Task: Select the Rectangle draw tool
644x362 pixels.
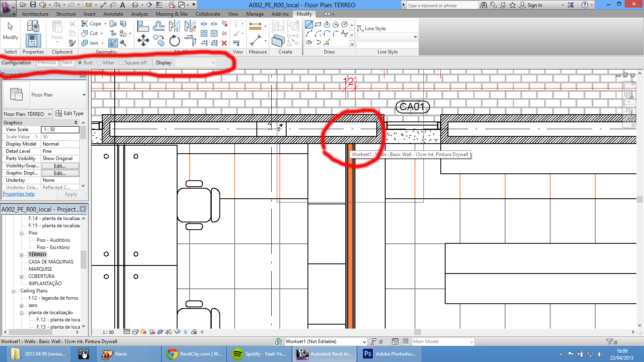Action: click(x=318, y=25)
